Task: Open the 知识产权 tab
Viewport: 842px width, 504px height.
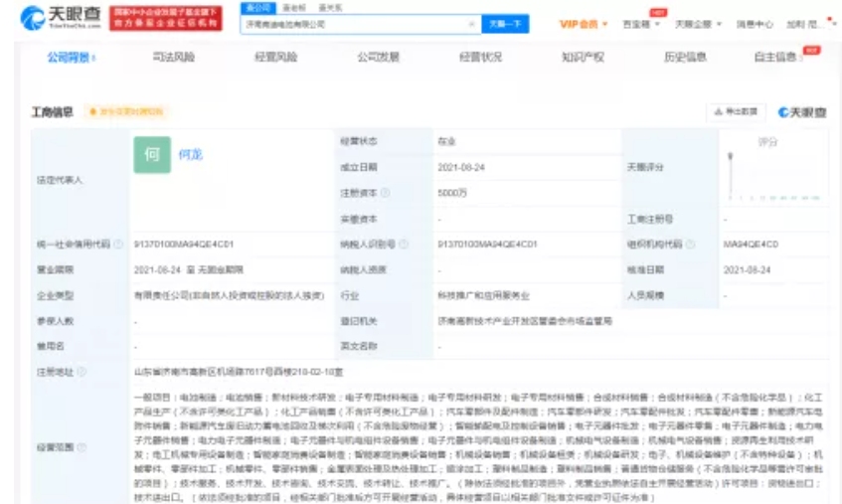Action: (x=583, y=58)
